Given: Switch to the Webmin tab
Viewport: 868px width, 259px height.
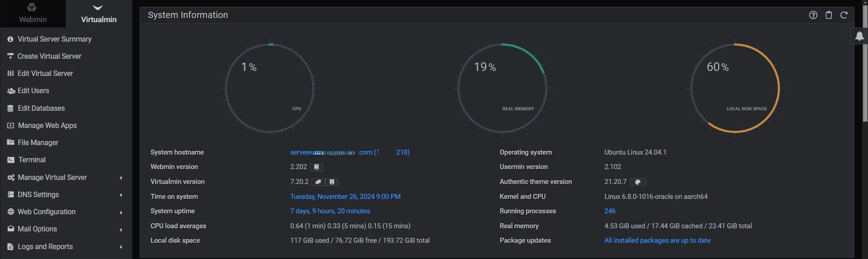Looking at the screenshot, I should click(x=33, y=14).
